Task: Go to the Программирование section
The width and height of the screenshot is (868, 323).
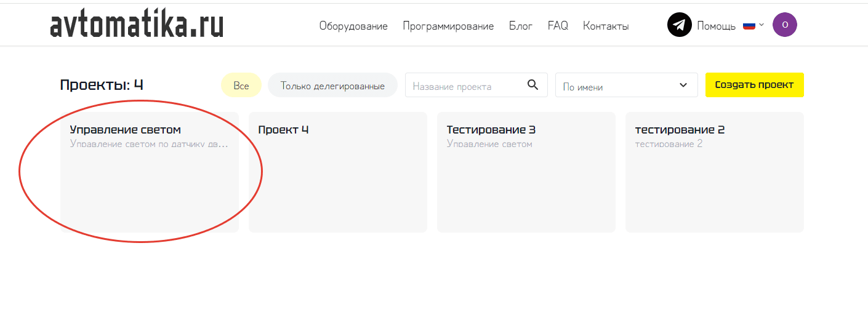Action: pyautogui.click(x=448, y=26)
